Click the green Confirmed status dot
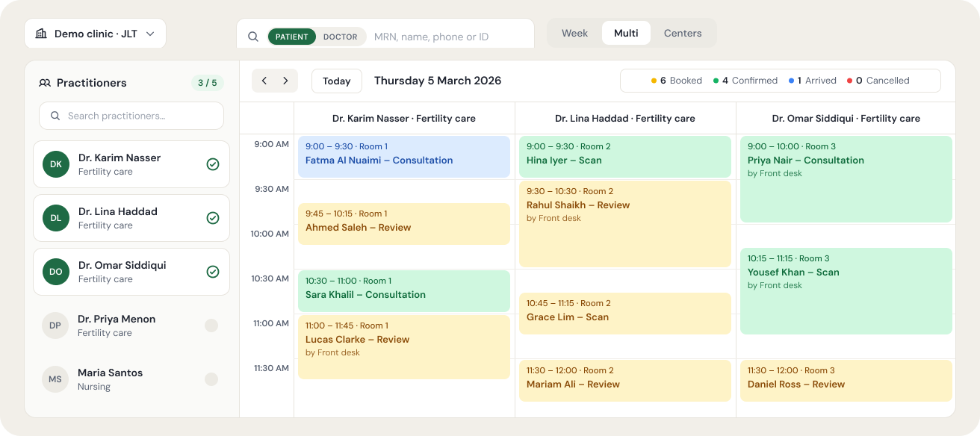Screen dimensions: 980x436 click(x=716, y=81)
